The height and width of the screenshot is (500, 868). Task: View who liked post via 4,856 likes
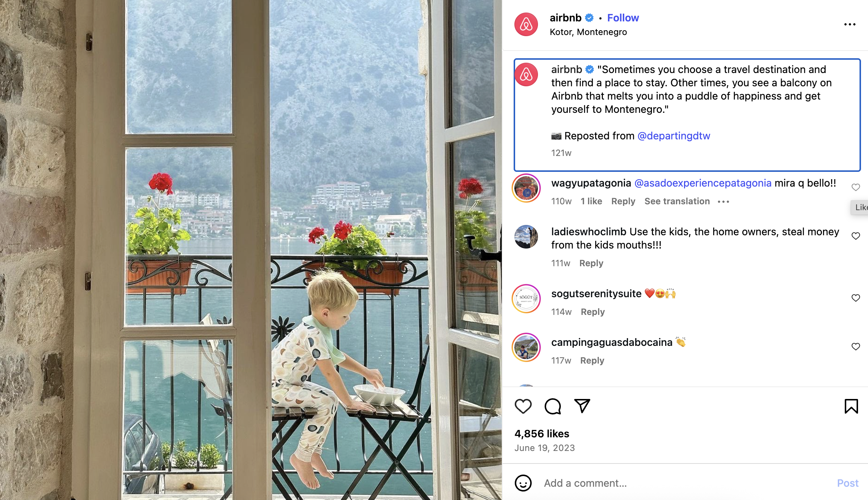pyautogui.click(x=542, y=434)
